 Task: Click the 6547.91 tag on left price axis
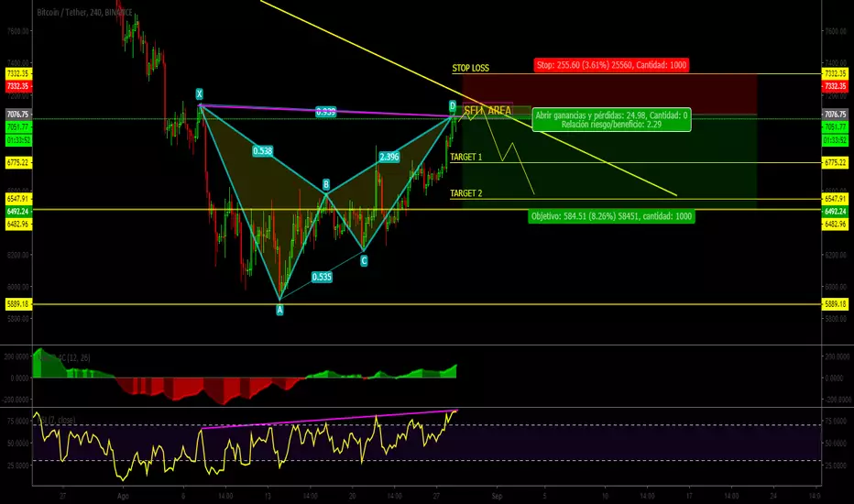[18, 199]
